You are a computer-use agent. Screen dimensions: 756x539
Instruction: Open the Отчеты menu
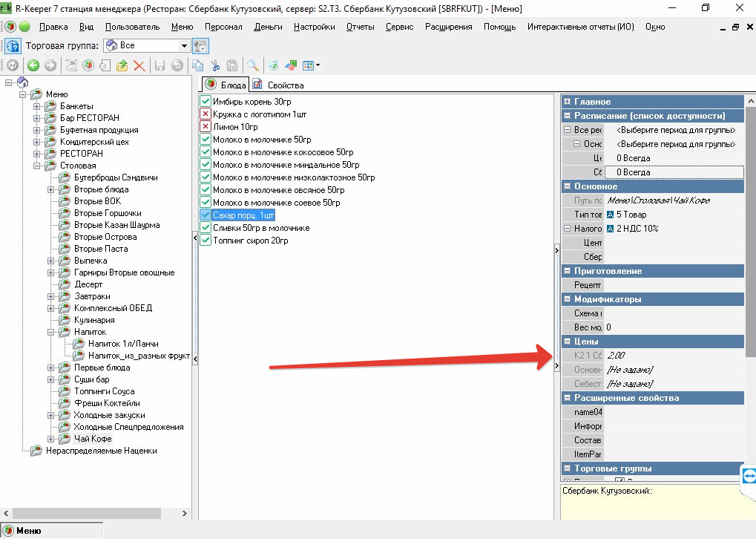(360, 27)
